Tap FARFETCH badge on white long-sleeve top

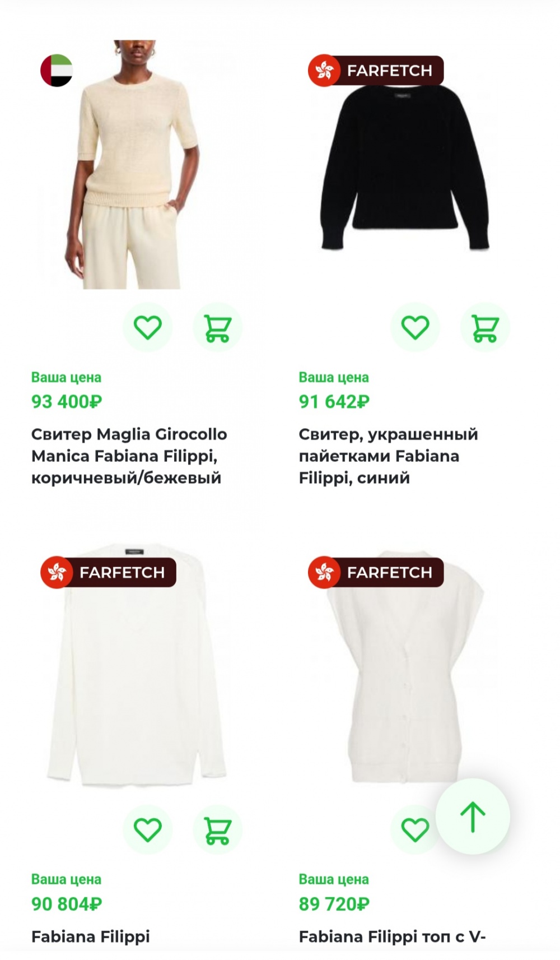click(108, 572)
